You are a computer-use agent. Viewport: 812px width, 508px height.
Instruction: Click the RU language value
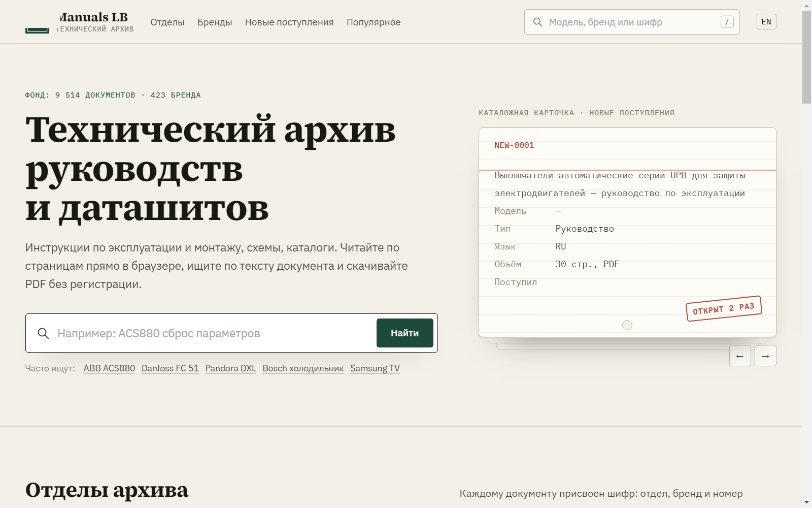[561, 246]
